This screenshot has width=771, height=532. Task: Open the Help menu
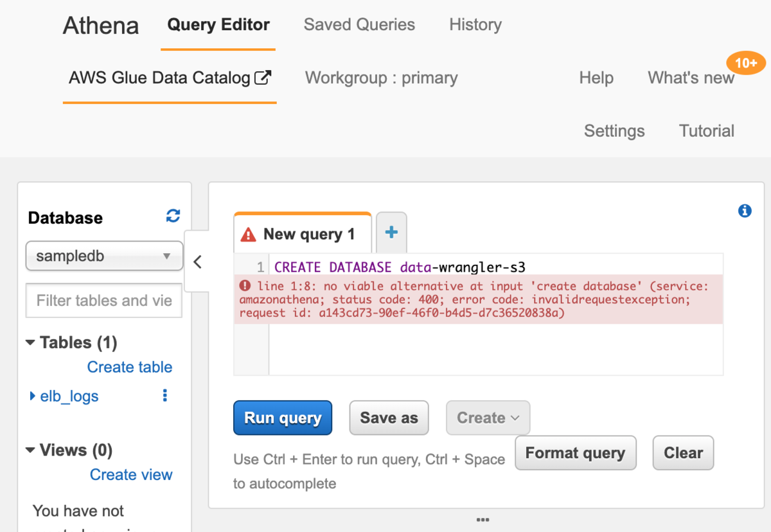tap(596, 78)
